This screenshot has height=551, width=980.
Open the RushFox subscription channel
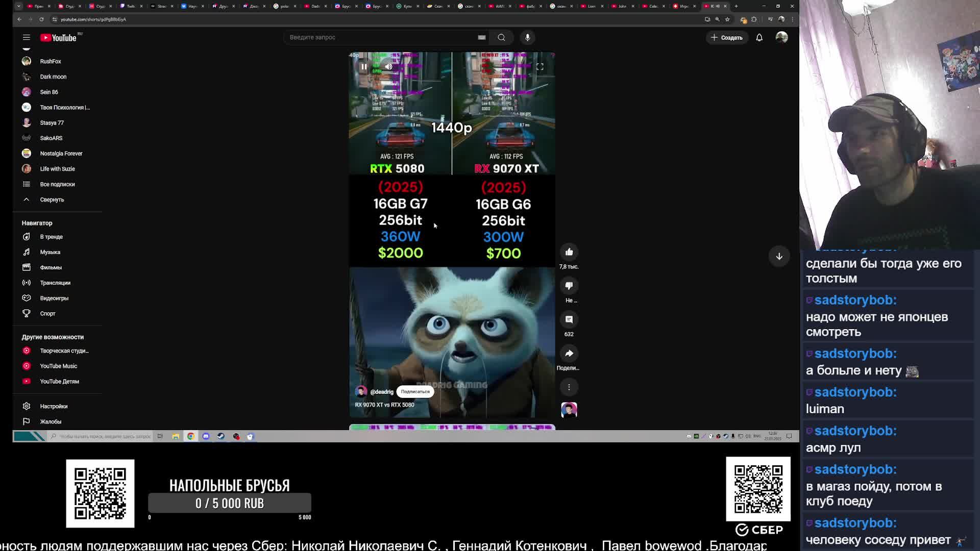coord(50,61)
